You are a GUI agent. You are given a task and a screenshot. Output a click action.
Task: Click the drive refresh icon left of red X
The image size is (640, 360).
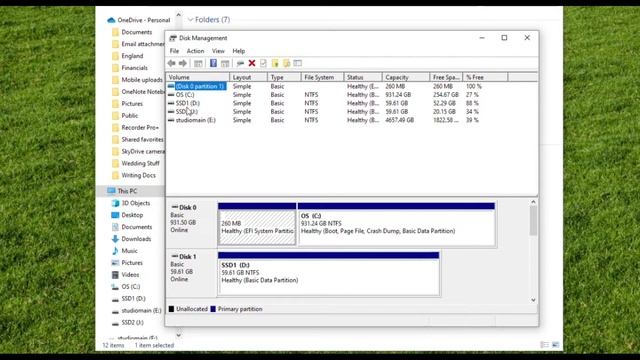pyautogui.click(x=240, y=63)
